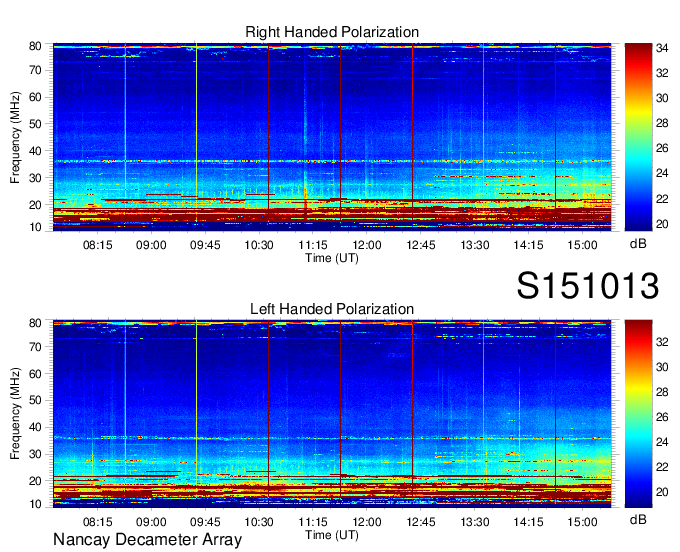Click the S151013 observation label
The width and height of the screenshot is (680, 552).
(588, 285)
